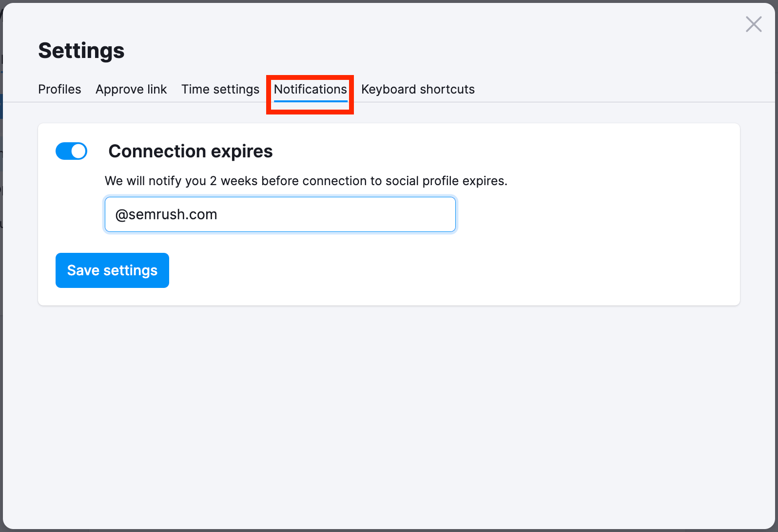Open the Approve link tab
Screen dimensions: 778x532
[x=131, y=89]
